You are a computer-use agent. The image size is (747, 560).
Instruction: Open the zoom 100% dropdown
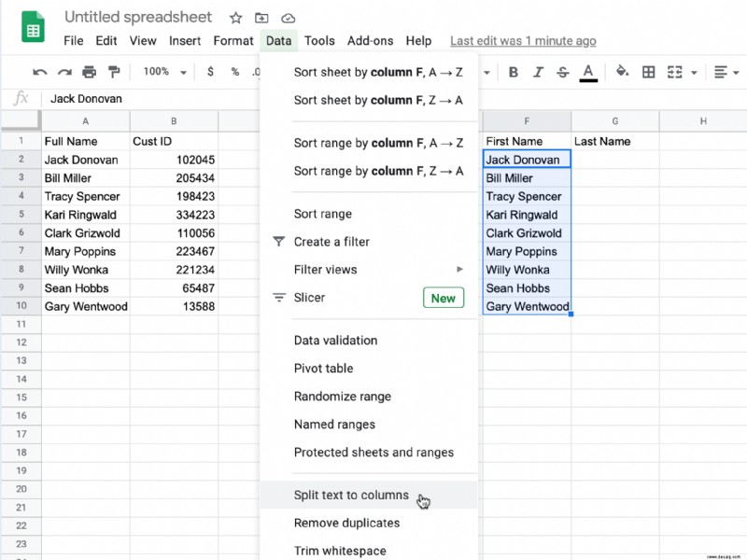164,72
